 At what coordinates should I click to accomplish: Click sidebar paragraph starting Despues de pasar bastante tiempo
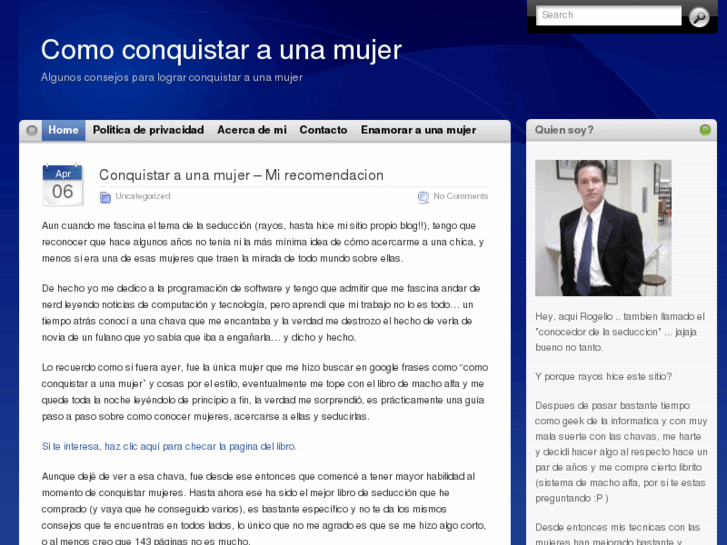[x=621, y=452]
